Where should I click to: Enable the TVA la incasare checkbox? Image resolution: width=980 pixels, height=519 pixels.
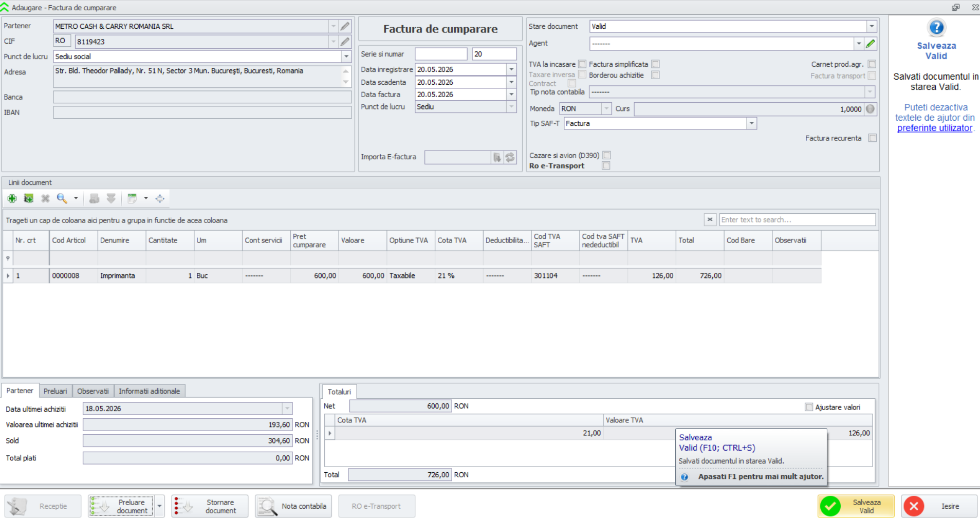(x=582, y=64)
